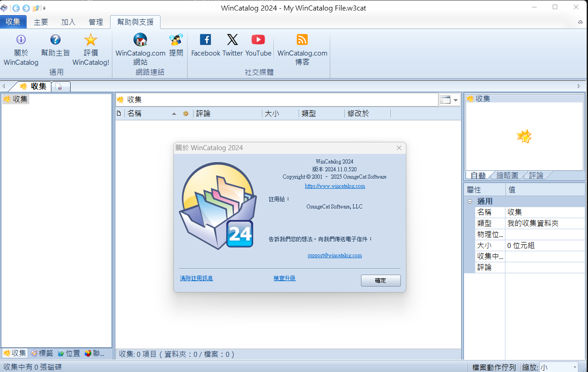The image size is (588, 372).
Task: Click the star thumbnail in preview panel
Action: click(524, 136)
